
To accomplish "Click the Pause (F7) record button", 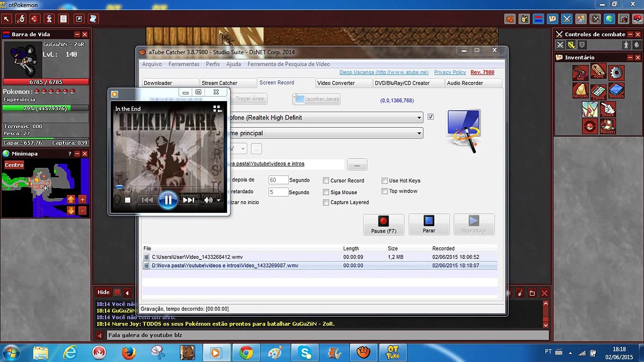I will 383,224.
